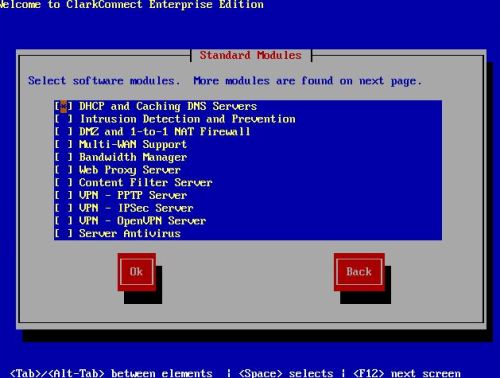This screenshot has height=378, width=500.
Task: Select the 'Intrusion Detection and Prevention' label
Action: [x=187, y=119]
